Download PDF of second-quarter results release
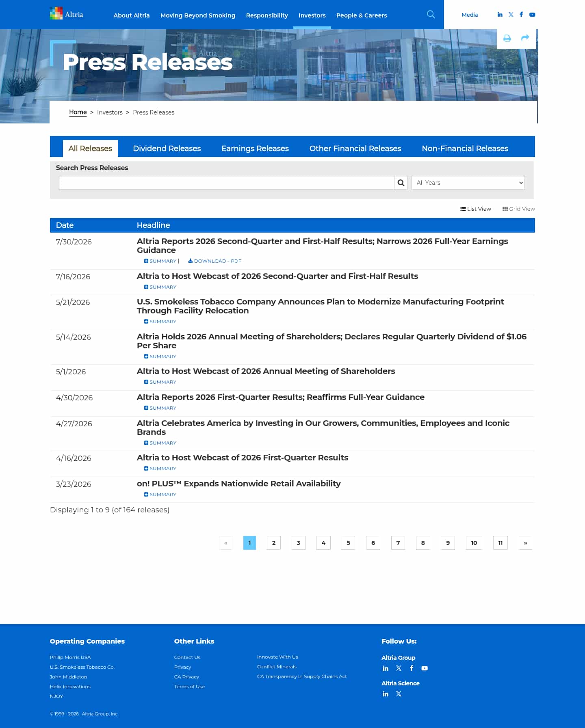The height and width of the screenshot is (728, 585). point(214,261)
